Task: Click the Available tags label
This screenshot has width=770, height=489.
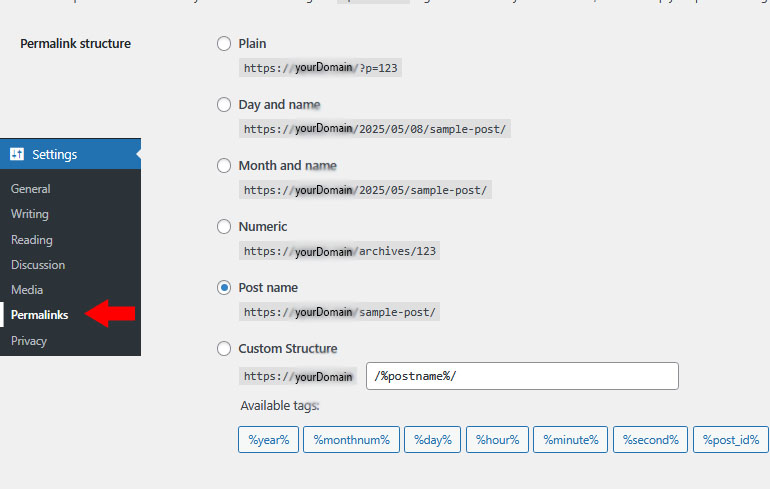Action: point(280,406)
